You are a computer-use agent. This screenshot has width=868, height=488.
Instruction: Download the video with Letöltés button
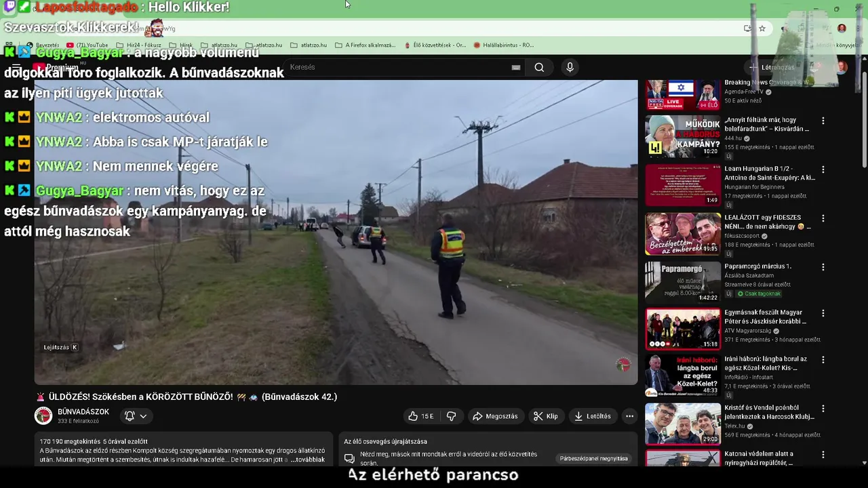tap(593, 416)
